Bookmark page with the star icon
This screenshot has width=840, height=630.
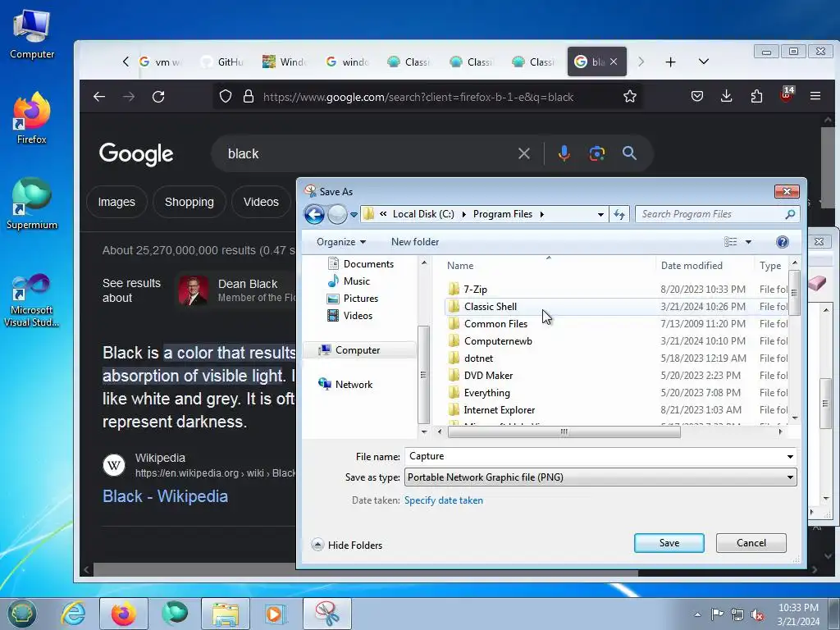point(629,97)
